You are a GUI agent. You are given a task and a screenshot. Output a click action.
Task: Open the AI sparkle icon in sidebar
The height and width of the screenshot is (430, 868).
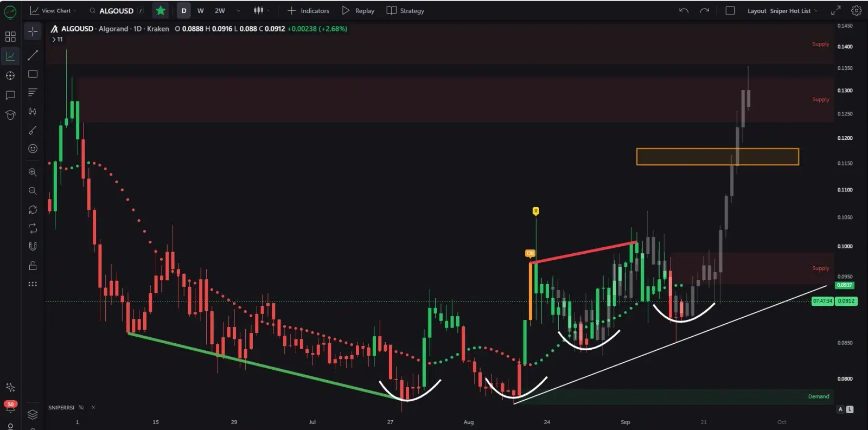coord(10,387)
